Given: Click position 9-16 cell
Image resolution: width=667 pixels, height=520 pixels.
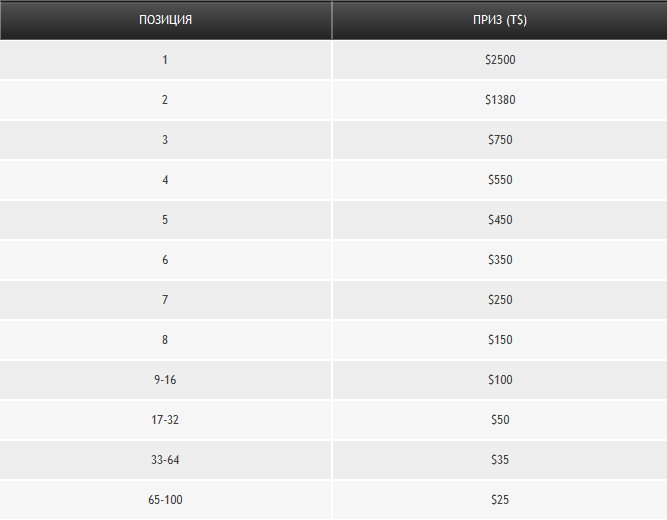Looking at the screenshot, I should click(x=165, y=380).
